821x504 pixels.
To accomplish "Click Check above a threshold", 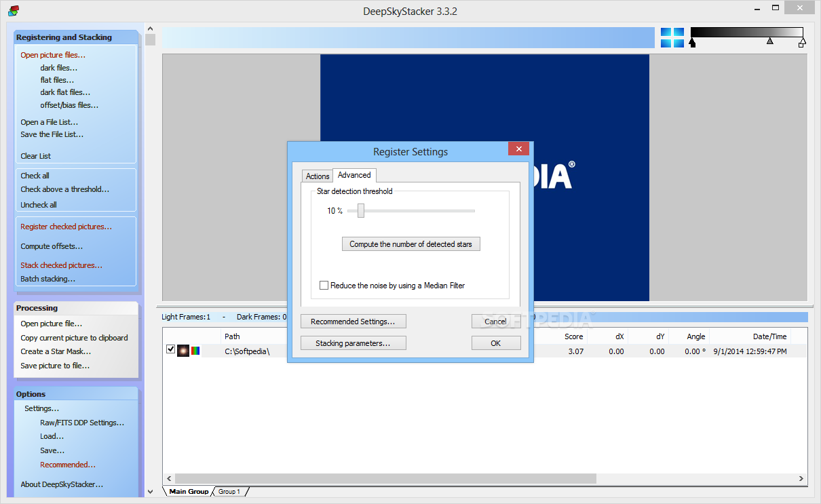I will [65, 189].
